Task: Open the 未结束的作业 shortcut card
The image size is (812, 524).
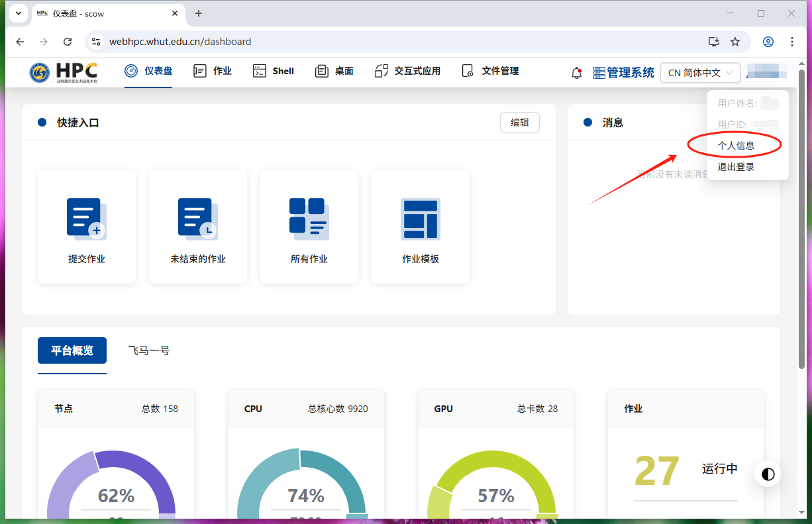Action: [x=198, y=227]
